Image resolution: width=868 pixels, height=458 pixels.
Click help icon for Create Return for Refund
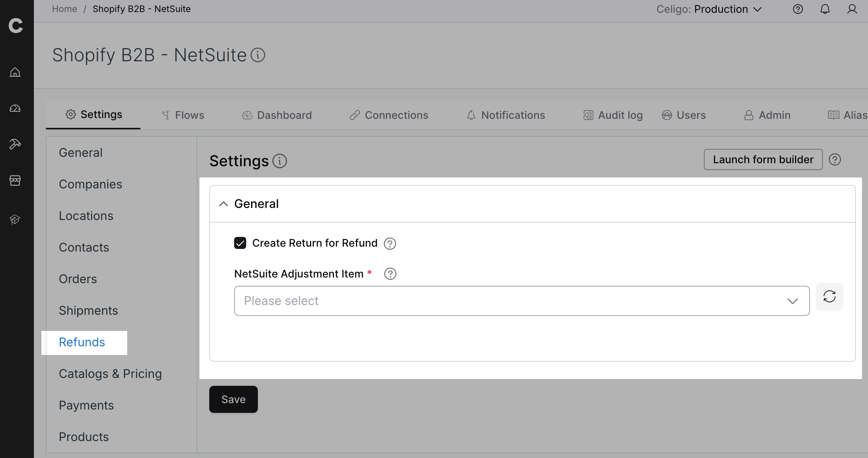[390, 244]
